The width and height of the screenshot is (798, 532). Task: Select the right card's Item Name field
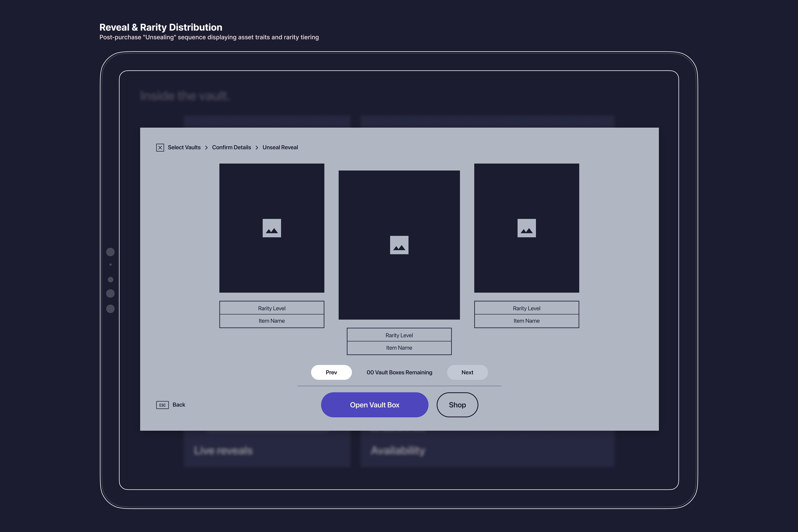pos(526,321)
